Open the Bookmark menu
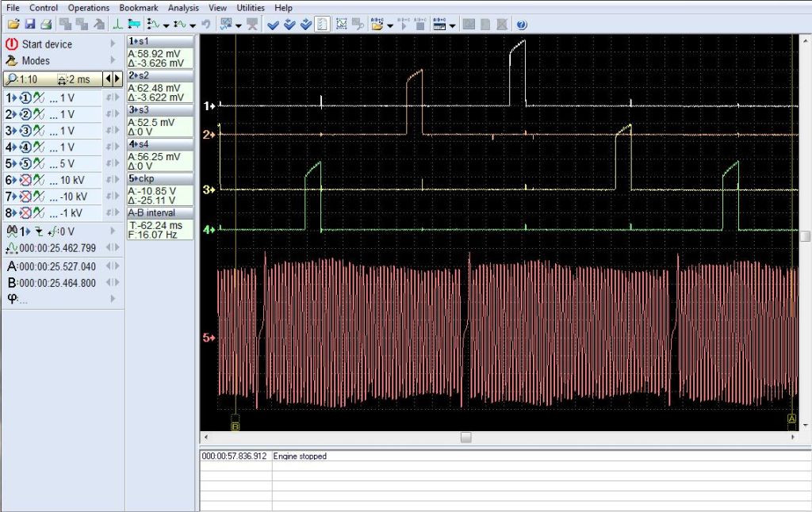The width and height of the screenshot is (812, 512). pyautogui.click(x=139, y=8)
